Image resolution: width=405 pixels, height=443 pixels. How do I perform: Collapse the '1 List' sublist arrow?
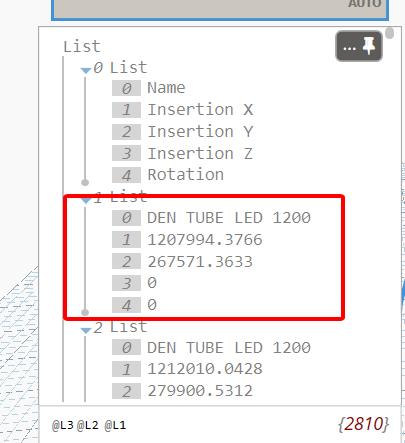click(86, 200)
